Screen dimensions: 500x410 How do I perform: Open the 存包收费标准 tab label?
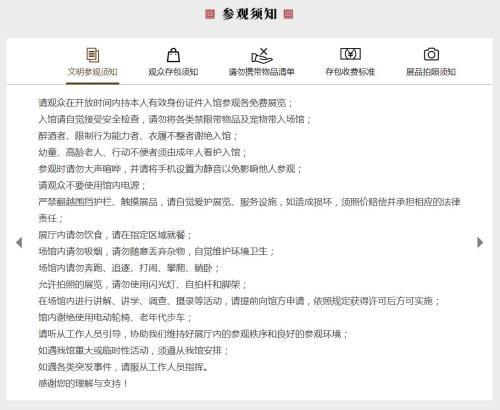tap(350, 72)
